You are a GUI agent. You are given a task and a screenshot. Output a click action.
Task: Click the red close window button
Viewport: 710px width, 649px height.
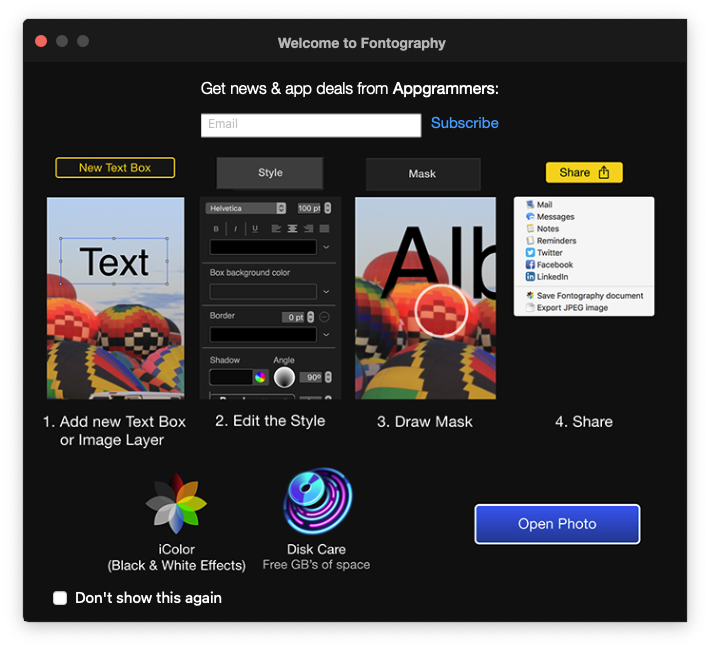tap(41, 41)
